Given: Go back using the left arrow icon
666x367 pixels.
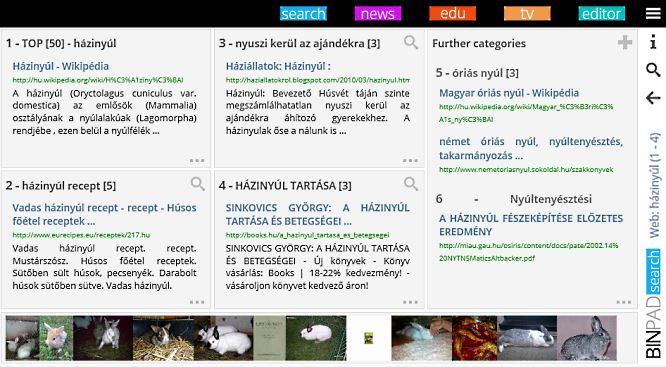Looking at the screenshot, I should 653,98.
